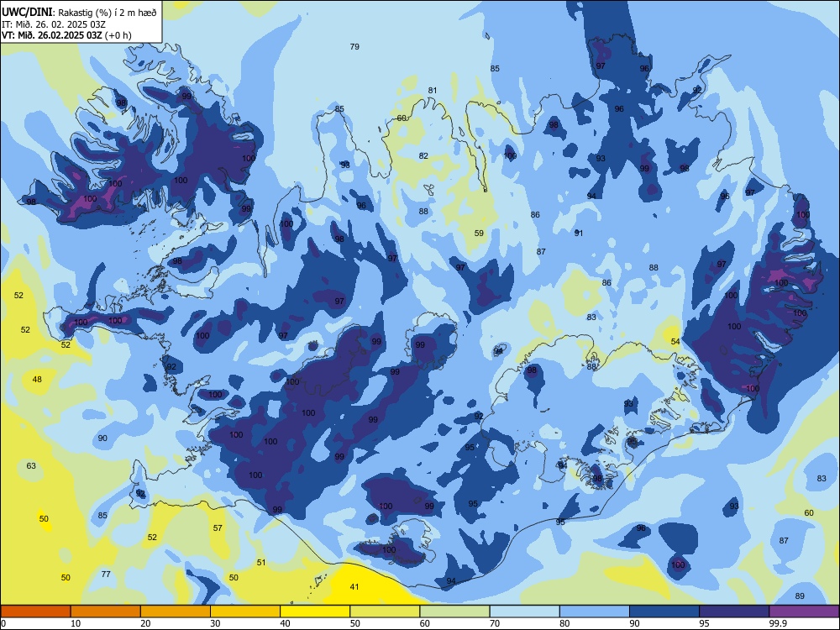Click the 'Rakastig (%) í 2 m hæð' label
The width and height of the screenshot is (840, 630).
pos(108,13)
